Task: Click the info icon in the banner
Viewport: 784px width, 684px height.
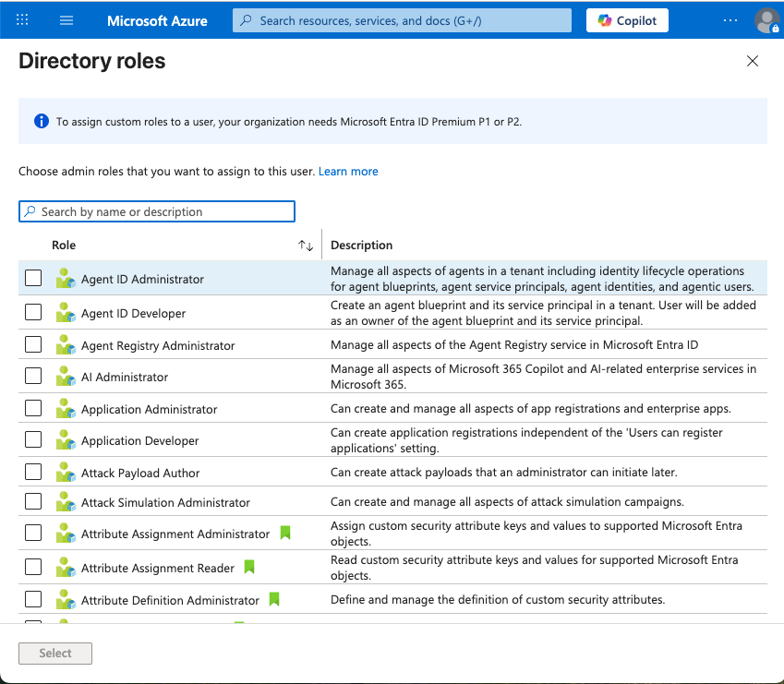Action: (x=41, y=121)
